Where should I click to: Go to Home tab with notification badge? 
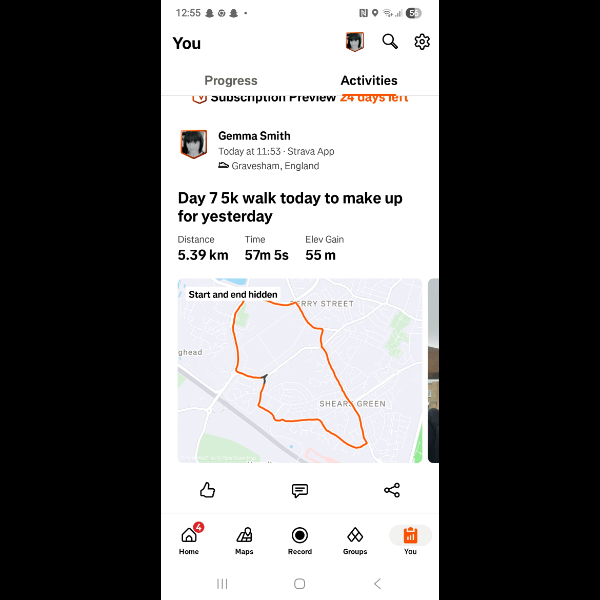(189, 539)
